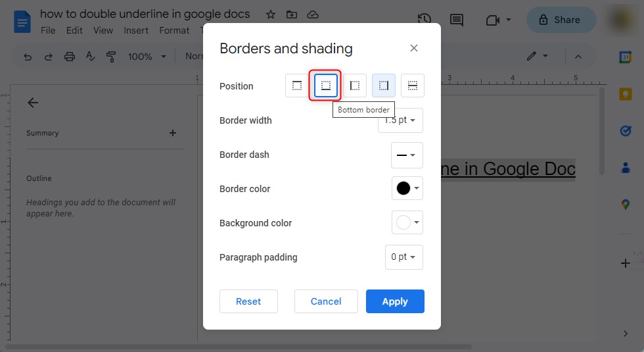Expand the video call dropdown arrow
The width and height of the screenshot is (644, 352).
tap(509, 19)
